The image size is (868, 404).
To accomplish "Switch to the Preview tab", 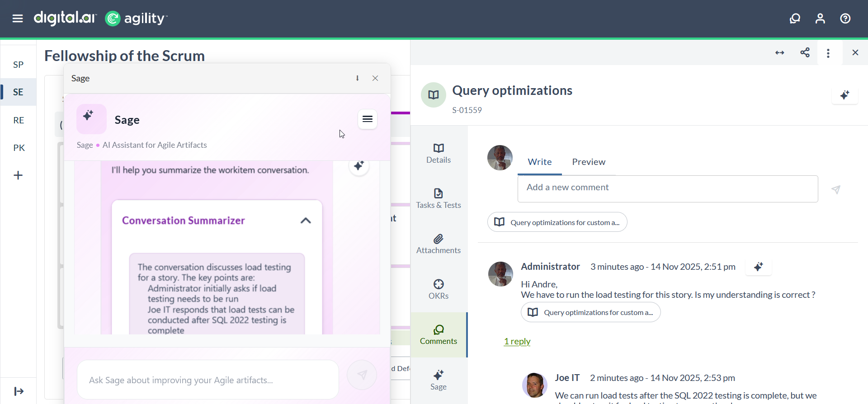I will click(588, 162).
